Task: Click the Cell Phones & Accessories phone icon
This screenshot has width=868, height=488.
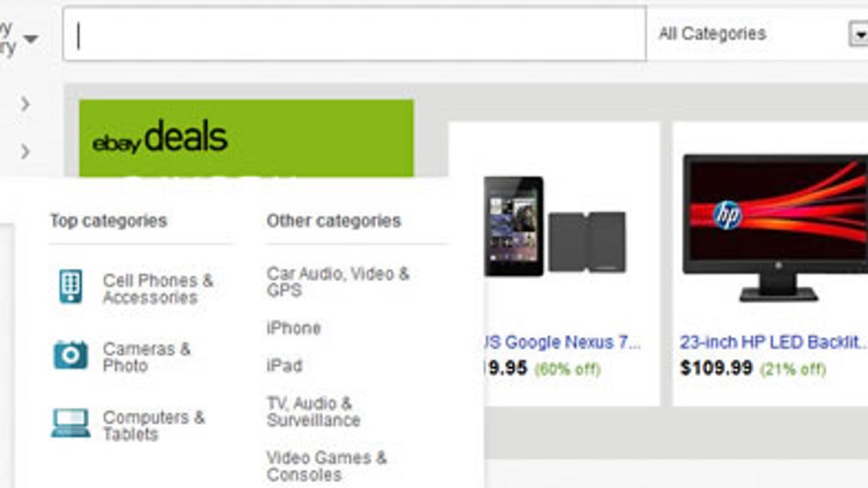Action: 70,287
